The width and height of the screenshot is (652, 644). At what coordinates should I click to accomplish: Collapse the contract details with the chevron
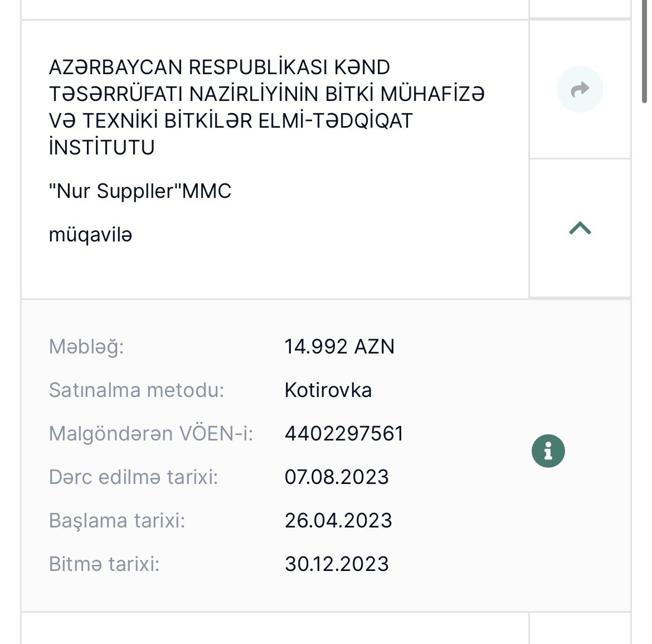580,228
